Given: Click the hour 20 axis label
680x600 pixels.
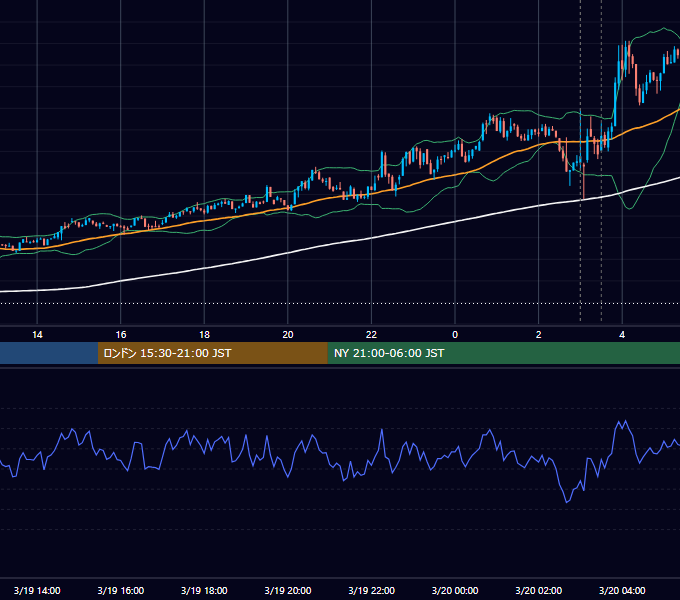Looking at the screenshot, I should tap(288, 335).
